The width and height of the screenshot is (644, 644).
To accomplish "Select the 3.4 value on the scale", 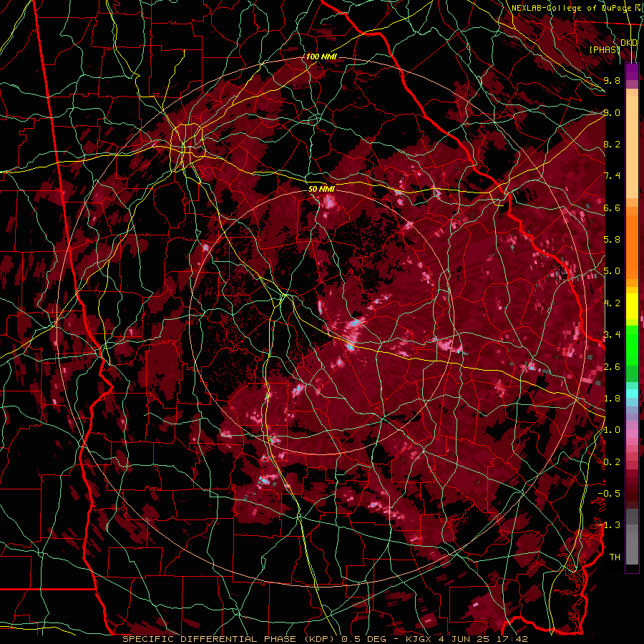I will pos(612,335).
